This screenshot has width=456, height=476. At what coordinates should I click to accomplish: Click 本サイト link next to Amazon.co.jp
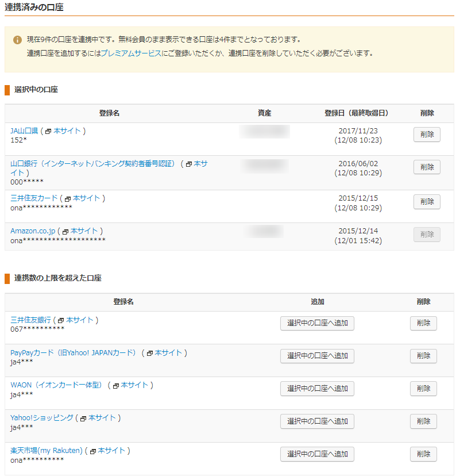[x=84, y=231]
